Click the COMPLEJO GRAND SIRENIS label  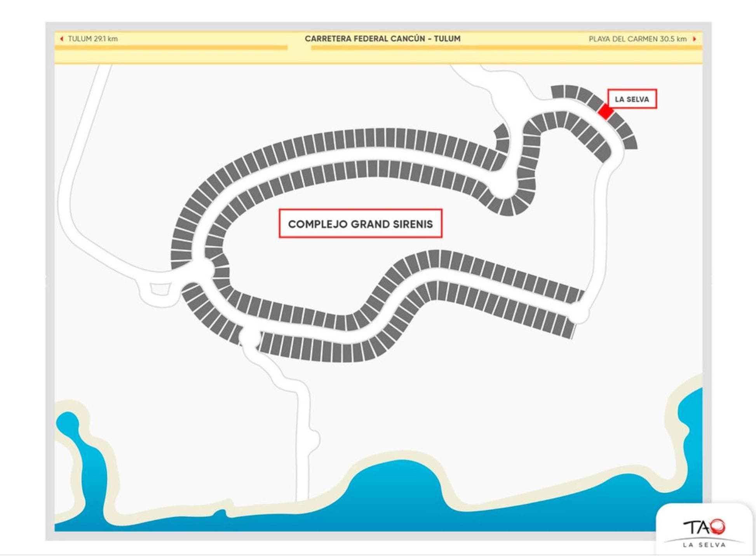(360, 224)
